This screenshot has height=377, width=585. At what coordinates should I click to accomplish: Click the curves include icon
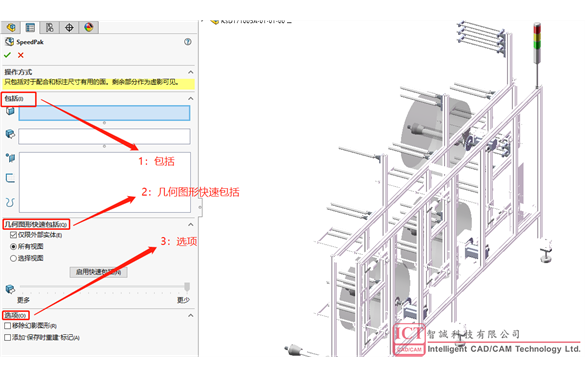[x=10, y=202]
